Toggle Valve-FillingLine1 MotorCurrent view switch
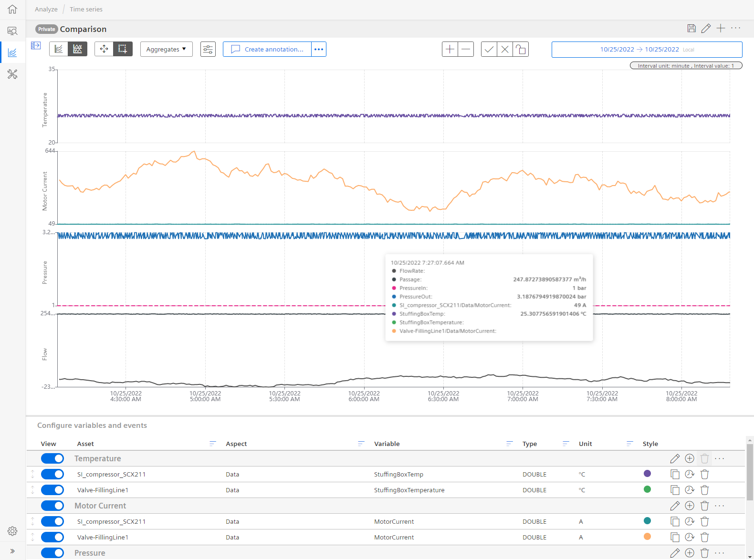 [x=52, y=537]
